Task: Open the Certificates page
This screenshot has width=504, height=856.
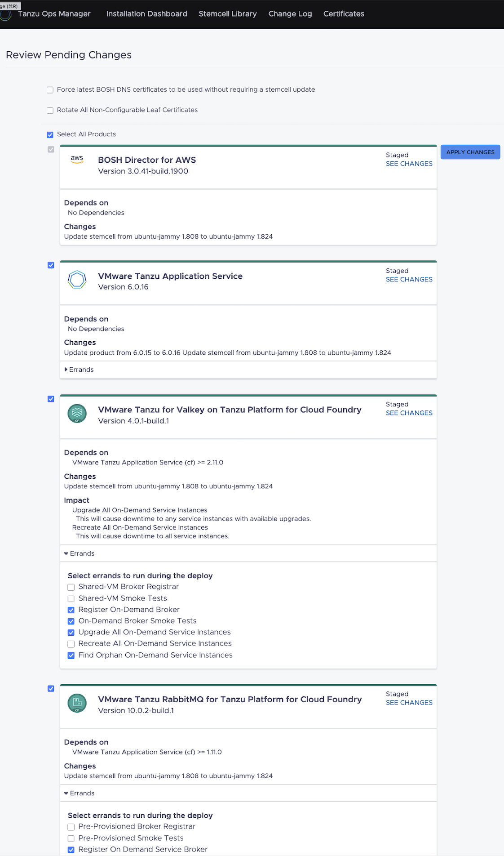Action: 344,14
